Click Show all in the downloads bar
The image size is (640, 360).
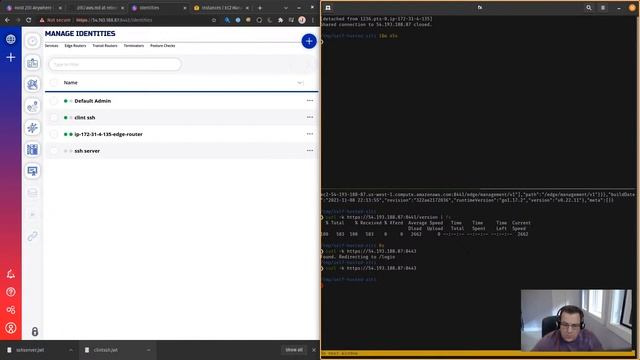(294, 350)
